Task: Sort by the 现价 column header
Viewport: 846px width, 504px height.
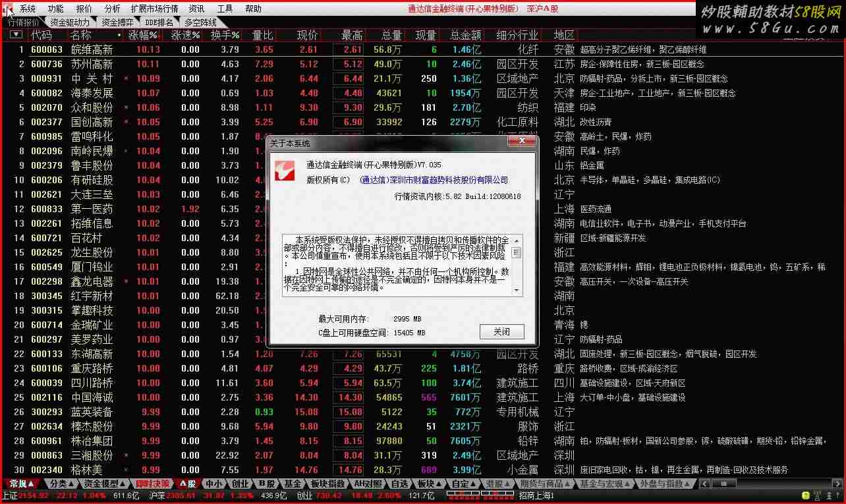Action: 307,35
